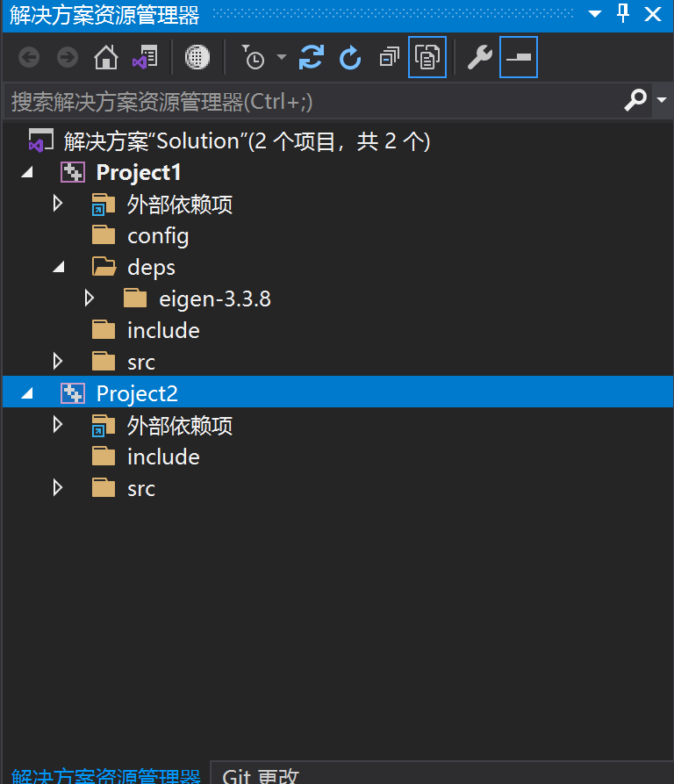
Task: Open window position dropdown in title bar
Action: (x=594, y=14)
